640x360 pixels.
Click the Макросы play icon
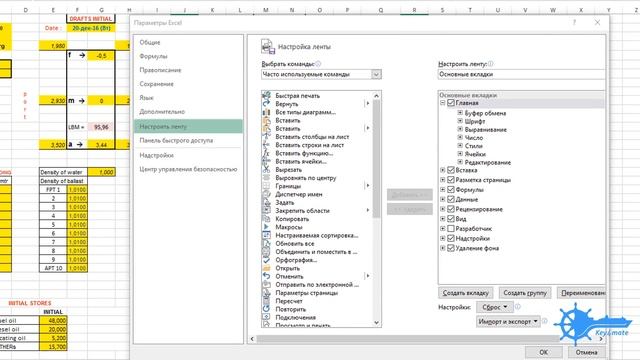266,227
